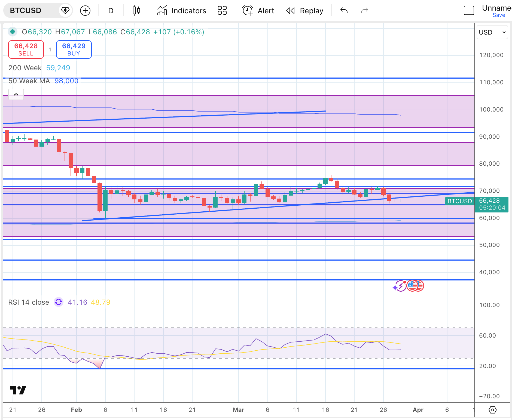The image size is (512, 420).
Task: Open the USD currency dropdown
Action: pos(492,32)
